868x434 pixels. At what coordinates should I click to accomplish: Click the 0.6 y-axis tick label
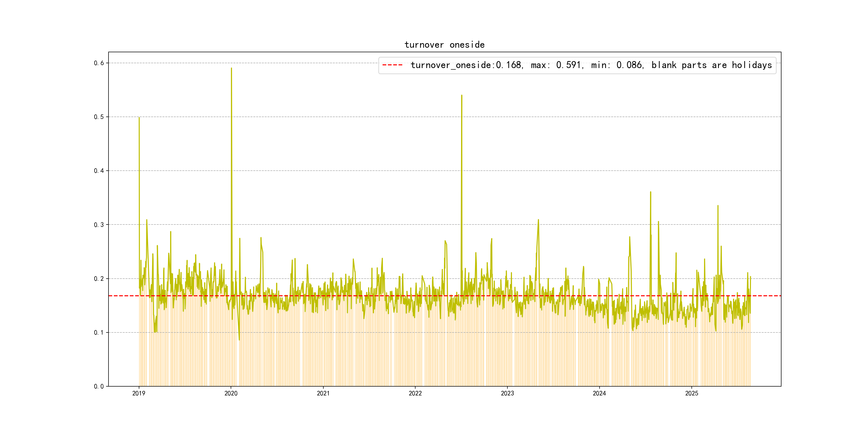click(99, 63)
